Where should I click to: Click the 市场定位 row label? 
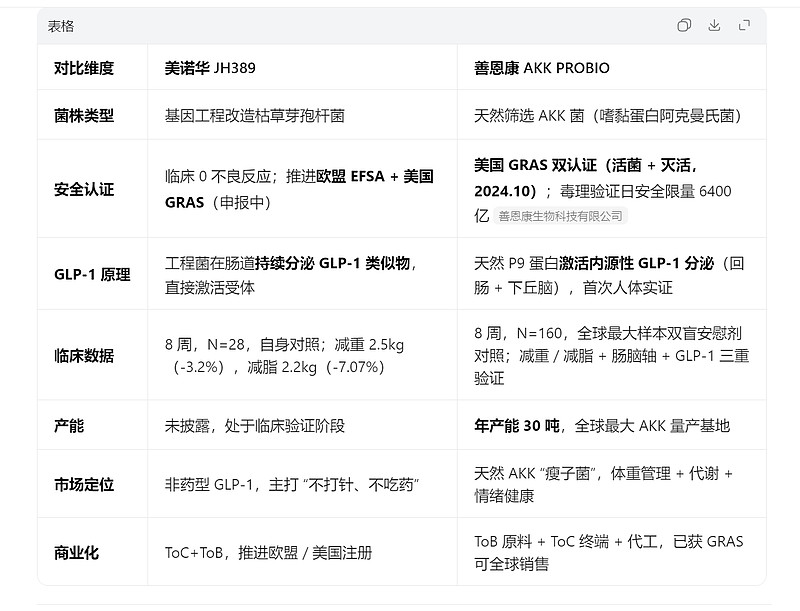point(84,484)
